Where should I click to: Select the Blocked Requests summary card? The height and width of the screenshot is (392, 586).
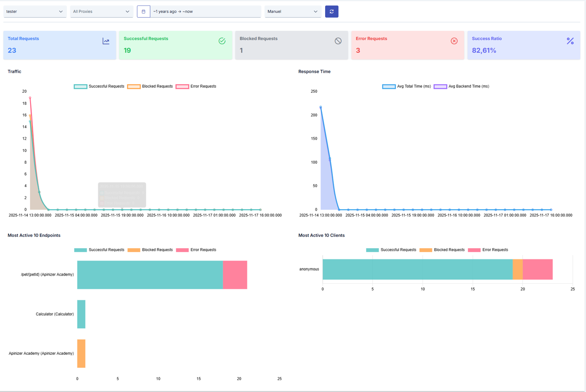291,45
